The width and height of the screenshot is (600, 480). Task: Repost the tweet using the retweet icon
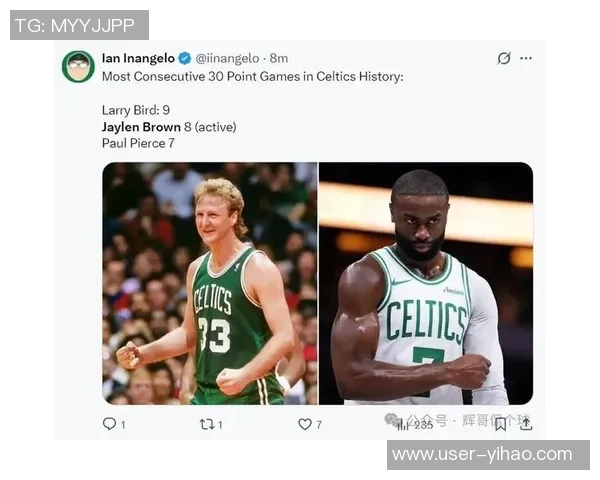click(206, 424)
